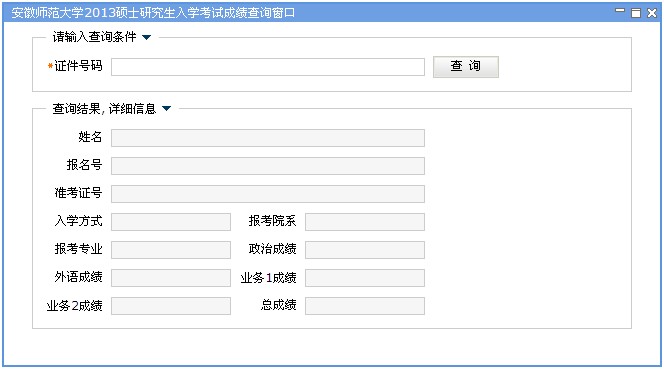Click the 请输入查询条件 section title
This screenshot has height=370, width=664.
coord(94,37)
